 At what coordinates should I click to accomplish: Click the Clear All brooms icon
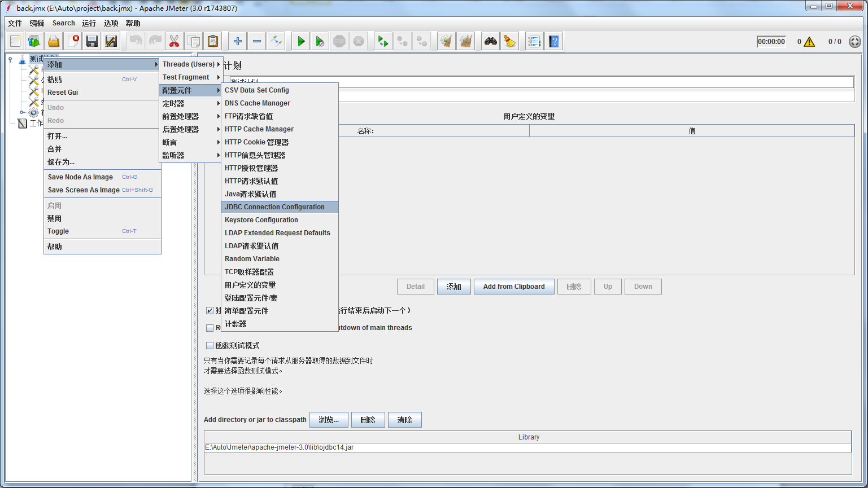465,41
